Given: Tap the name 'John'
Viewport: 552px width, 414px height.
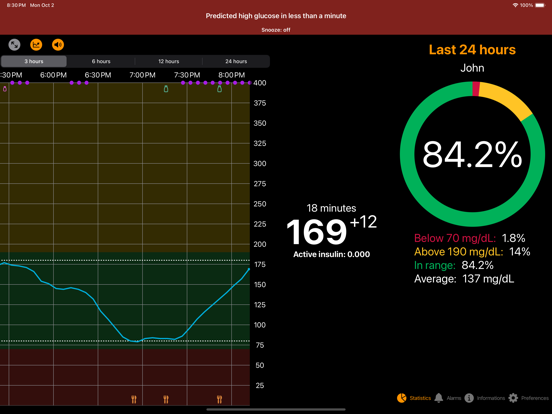Looking at the screenshot, I should (472, 68).
